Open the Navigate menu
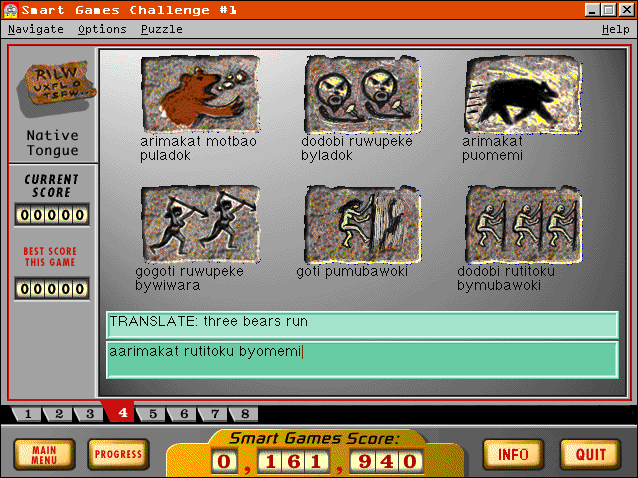This screenshot has height=478, width=638. pyautogui.click(x=34, y=29)
